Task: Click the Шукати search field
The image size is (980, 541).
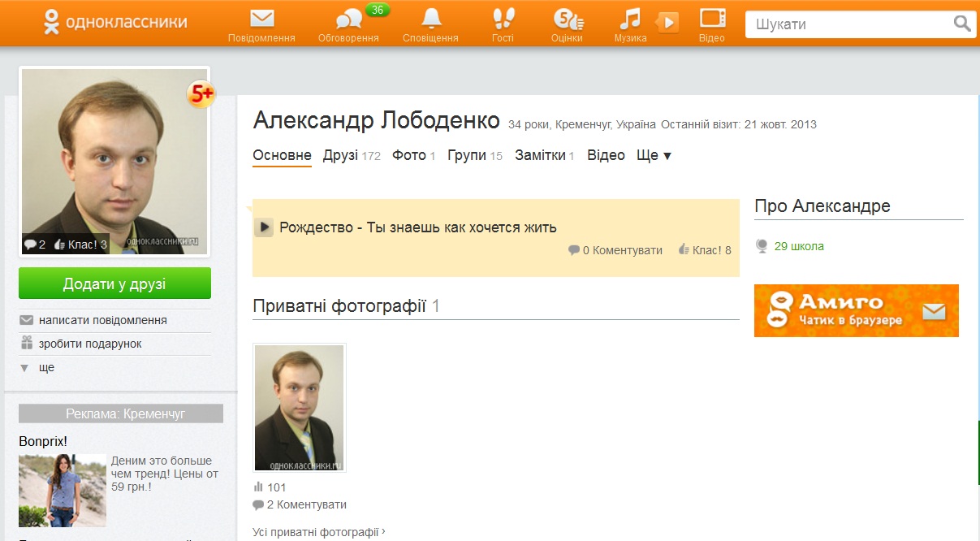Action: click(848, 24)
